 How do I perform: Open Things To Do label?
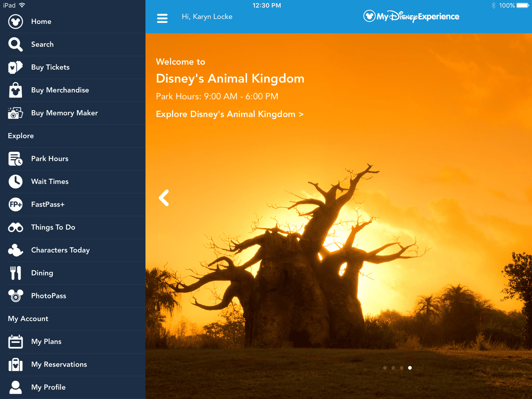(53, 227)
